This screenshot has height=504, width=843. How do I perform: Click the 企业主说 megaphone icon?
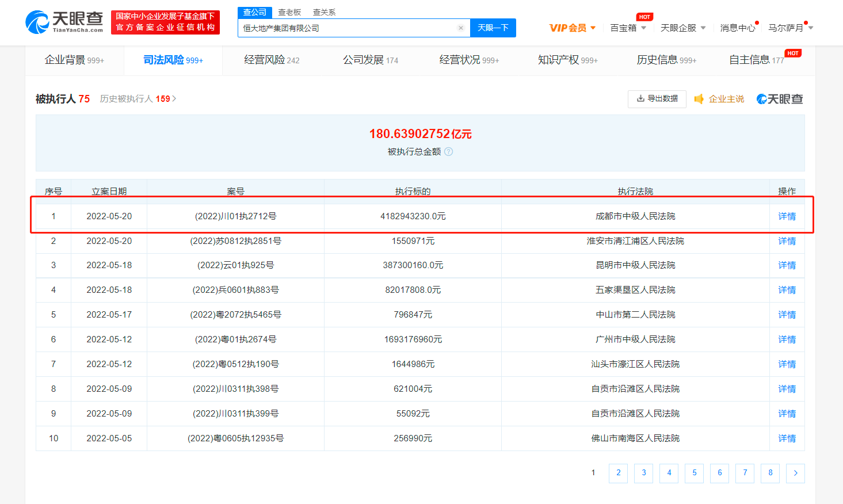pyautogui.click(x=699, y=99)
